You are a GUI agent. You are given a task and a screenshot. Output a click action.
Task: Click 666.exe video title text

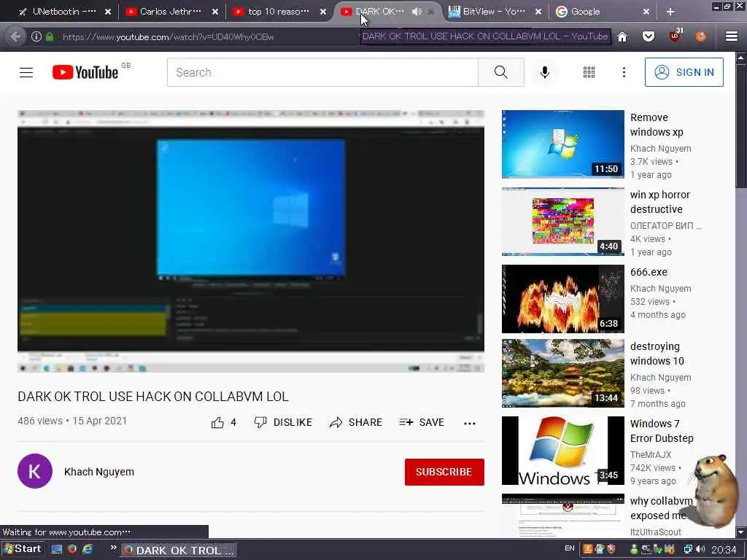(x=649, y=273)
